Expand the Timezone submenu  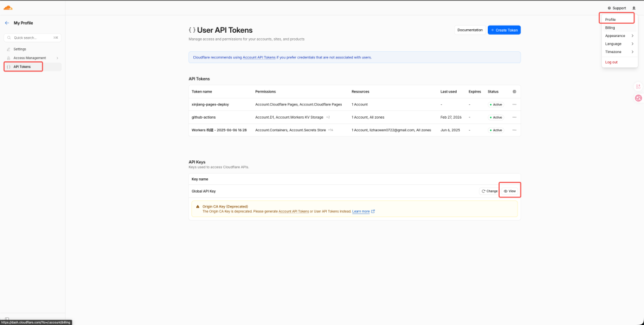[620, 52]
